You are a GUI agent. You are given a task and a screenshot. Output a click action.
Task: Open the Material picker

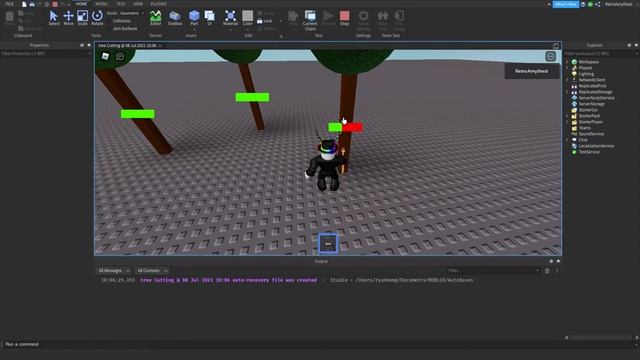pos(230,18)
